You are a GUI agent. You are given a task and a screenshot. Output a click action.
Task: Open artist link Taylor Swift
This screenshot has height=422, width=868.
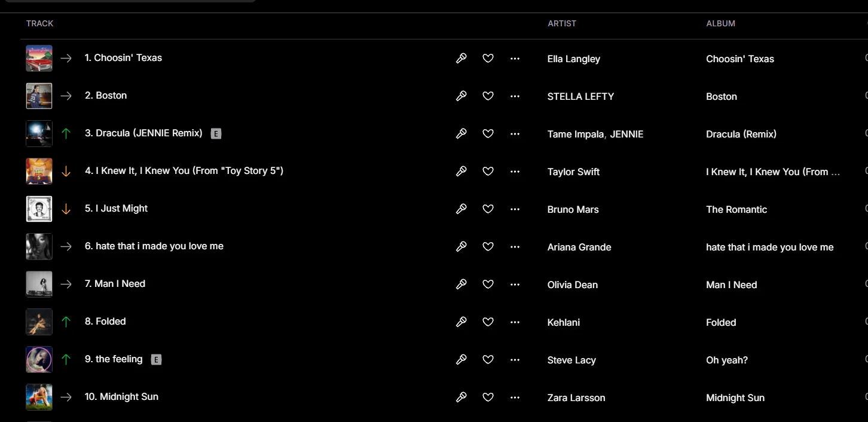(573, 172)
